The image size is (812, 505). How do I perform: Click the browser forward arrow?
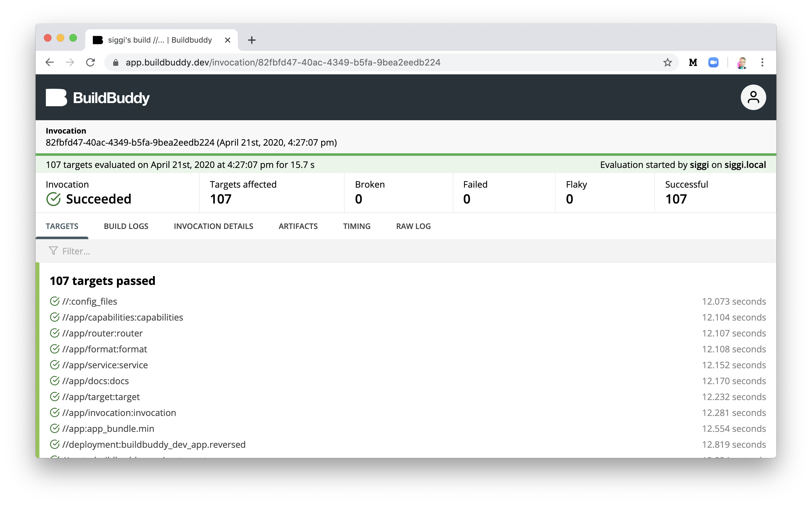70,62
